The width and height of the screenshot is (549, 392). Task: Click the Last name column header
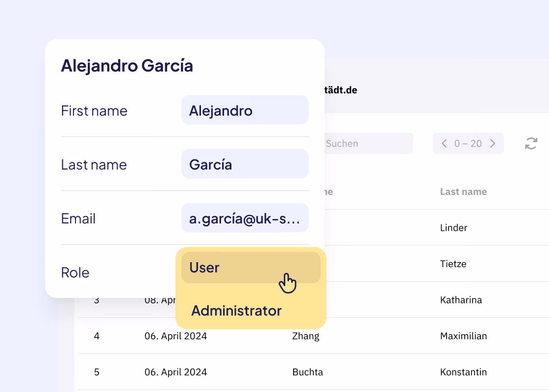[463, 192]
